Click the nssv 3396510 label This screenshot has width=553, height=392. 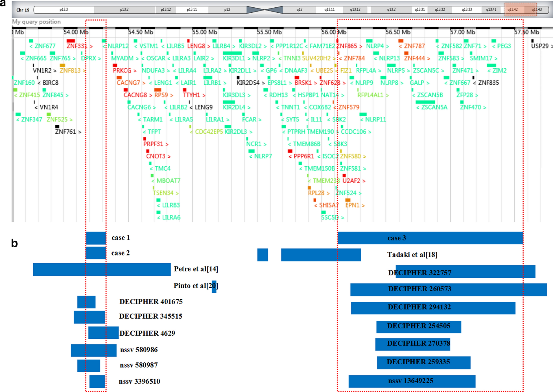pyautogui.click(x=139, y=382)
